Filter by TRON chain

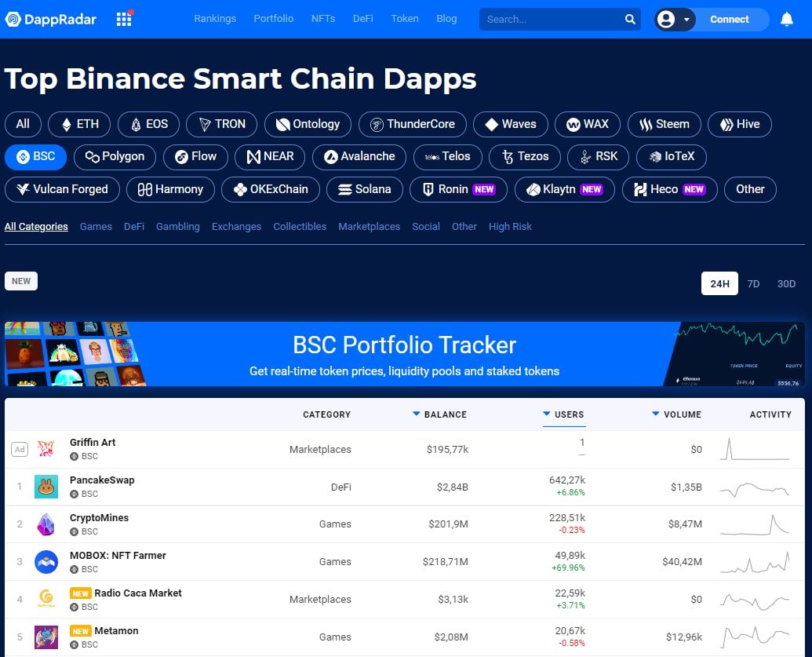coord(222,124)
